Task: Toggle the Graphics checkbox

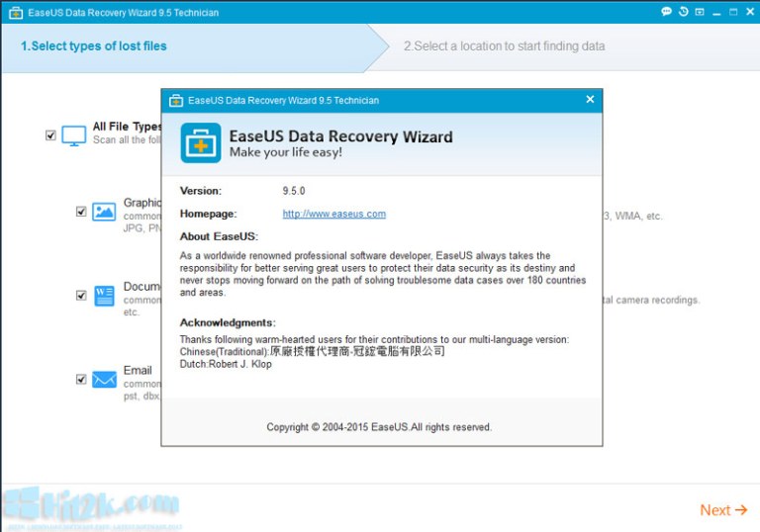Action: coord(81,212)
